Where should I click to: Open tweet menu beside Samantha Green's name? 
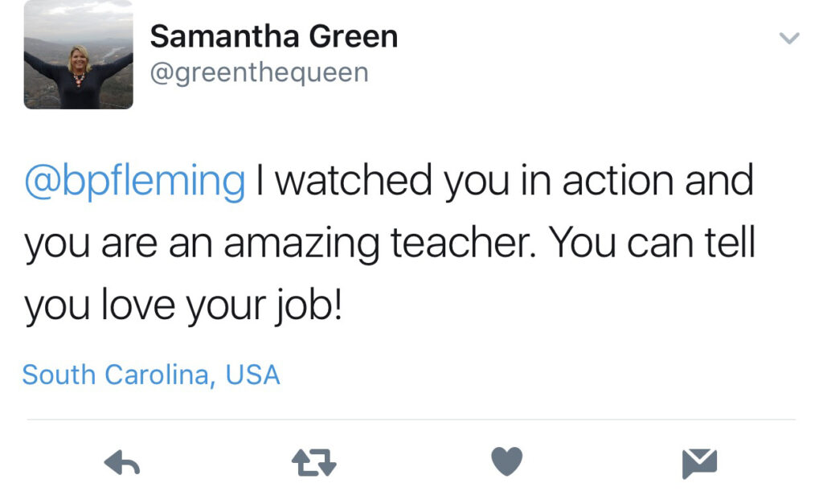789,39
